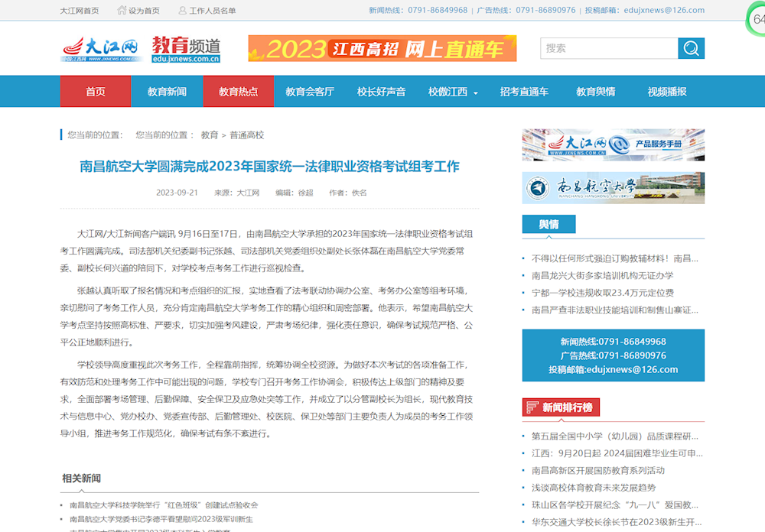
Task: Click inside the 搜索 search field
Action: pos(608,48)
